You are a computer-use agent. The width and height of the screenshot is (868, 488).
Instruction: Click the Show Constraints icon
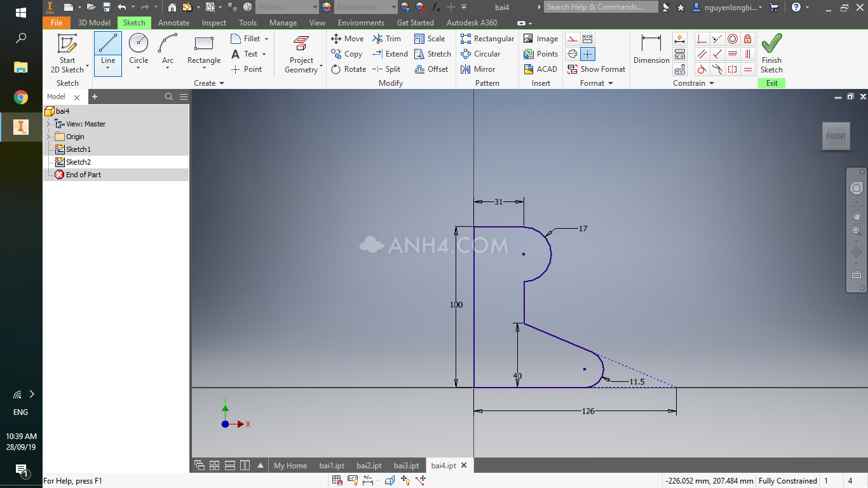pyautogui.click(x=680, y=54)
